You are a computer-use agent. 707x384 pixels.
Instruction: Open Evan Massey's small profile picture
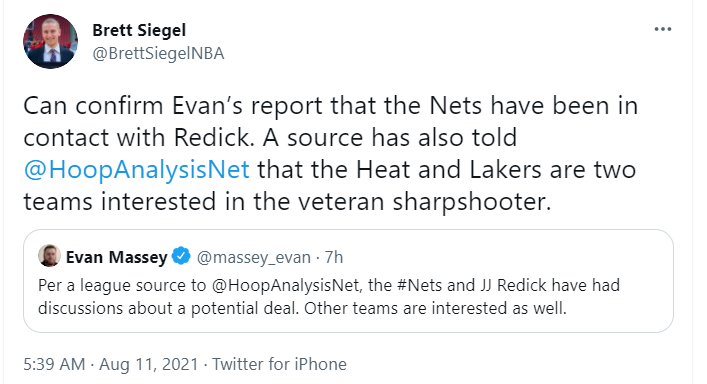pyautogui.click(x=49, y=256)
